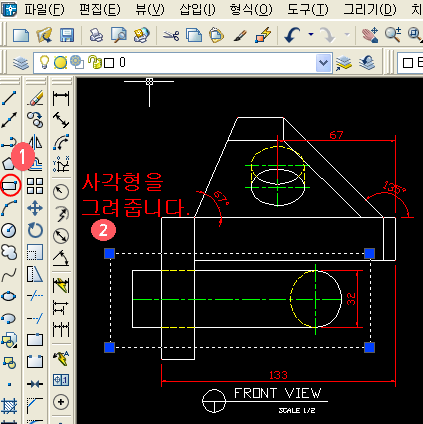
Task: Select the Ellipse draw tool
Action: pyautogui.click(x=9, y=296)
